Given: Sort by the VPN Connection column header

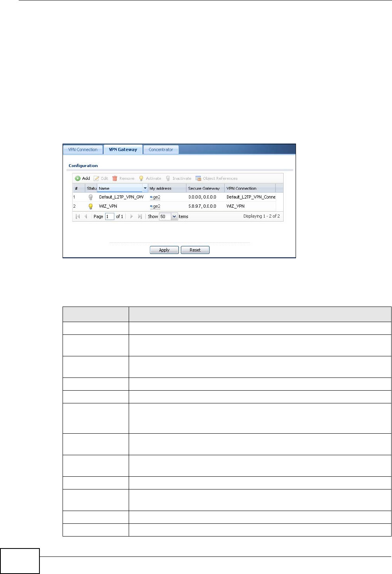Looking at the screenshot, I should pyautogui.click(x=250, y=188).
